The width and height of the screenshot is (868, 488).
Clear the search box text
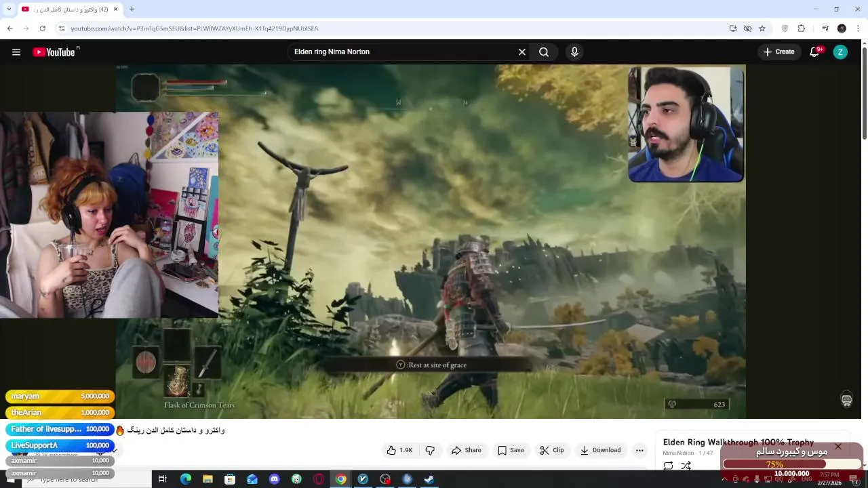point(522,52)
